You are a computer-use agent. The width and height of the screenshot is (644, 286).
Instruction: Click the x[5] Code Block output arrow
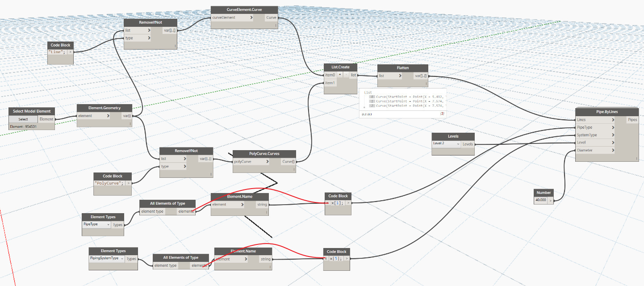pos(347,259)
